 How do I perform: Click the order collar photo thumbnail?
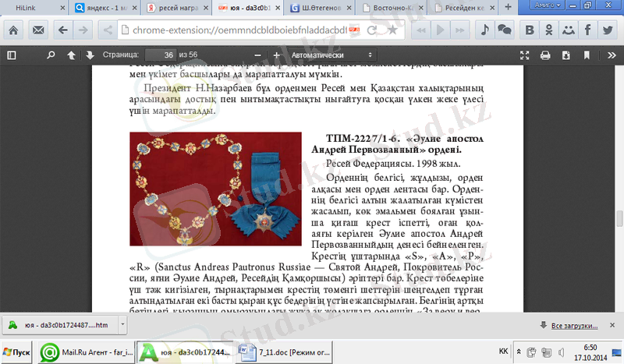(x=215, y=189)
